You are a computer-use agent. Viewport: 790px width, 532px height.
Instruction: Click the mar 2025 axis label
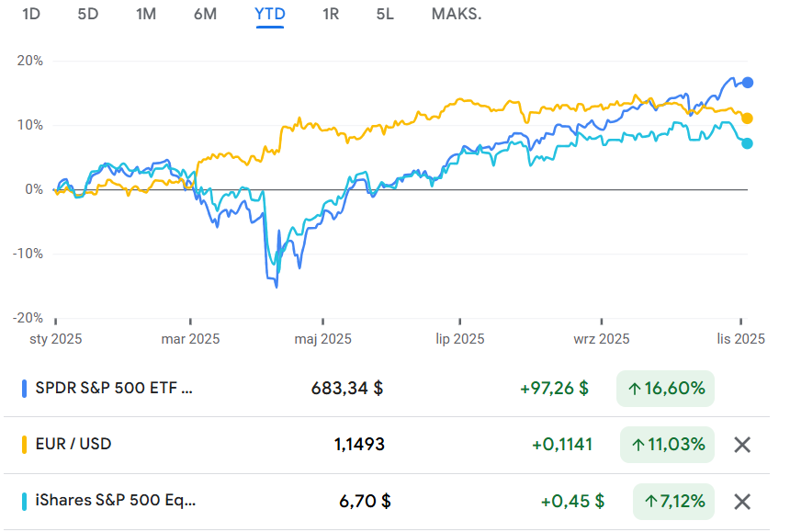click(190, 339)
